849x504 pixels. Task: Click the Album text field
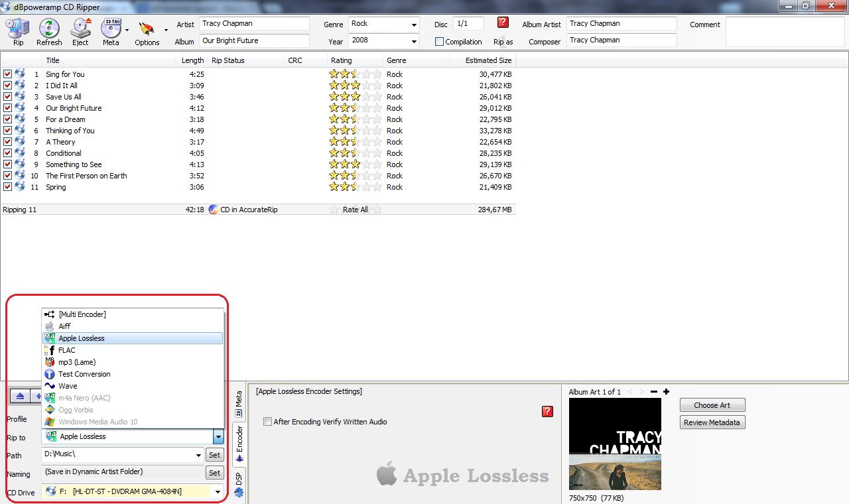tap(254, 41)
